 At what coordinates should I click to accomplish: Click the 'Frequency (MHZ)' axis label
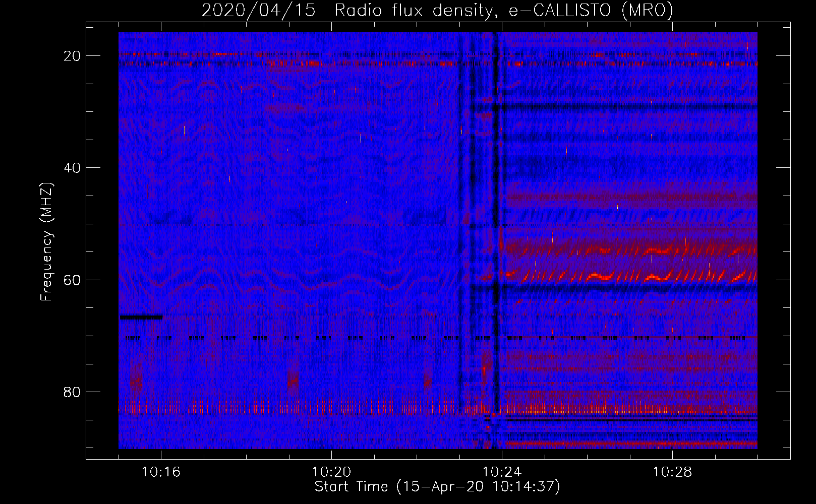click(x=46, y=241)
